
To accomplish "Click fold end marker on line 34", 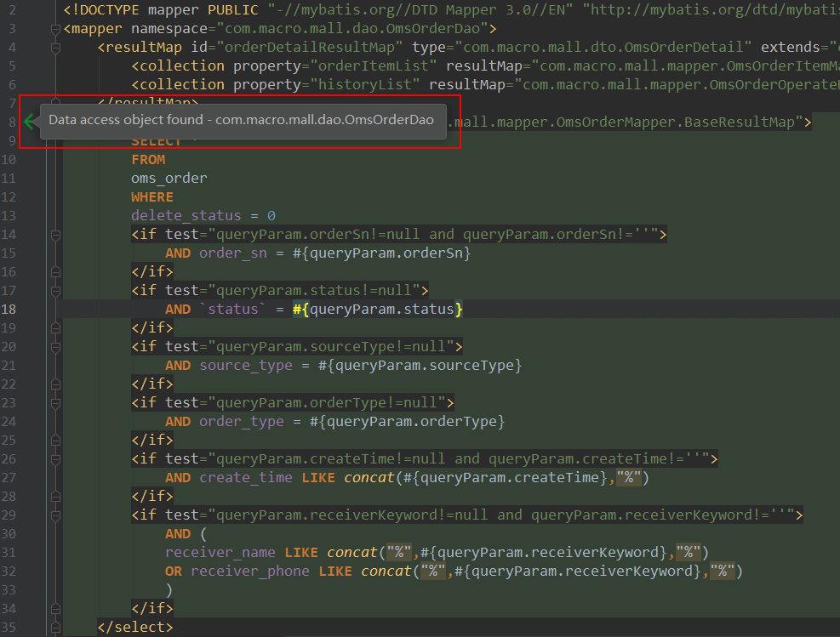I will click(55, 609).
